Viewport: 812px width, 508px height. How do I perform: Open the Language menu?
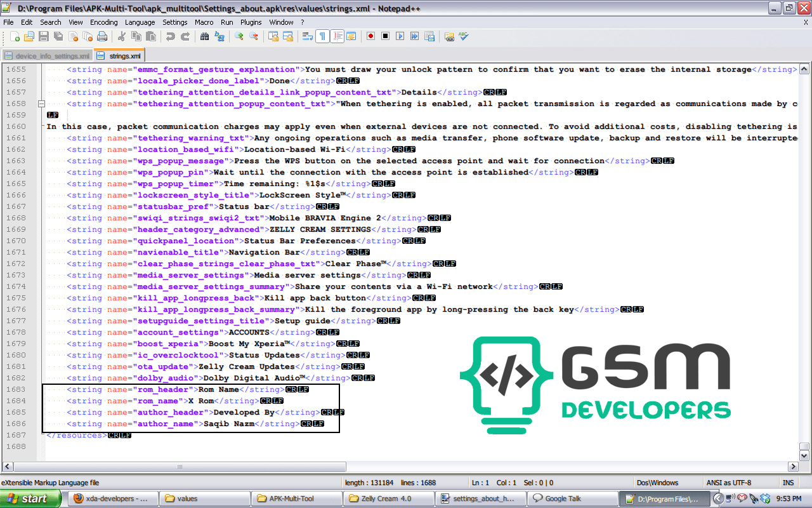click(x=140, y=22)
